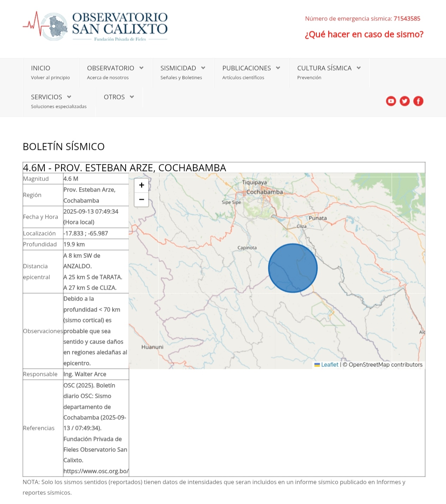Expand the OTROS dropdown arrow

click(x=132, y=97)
